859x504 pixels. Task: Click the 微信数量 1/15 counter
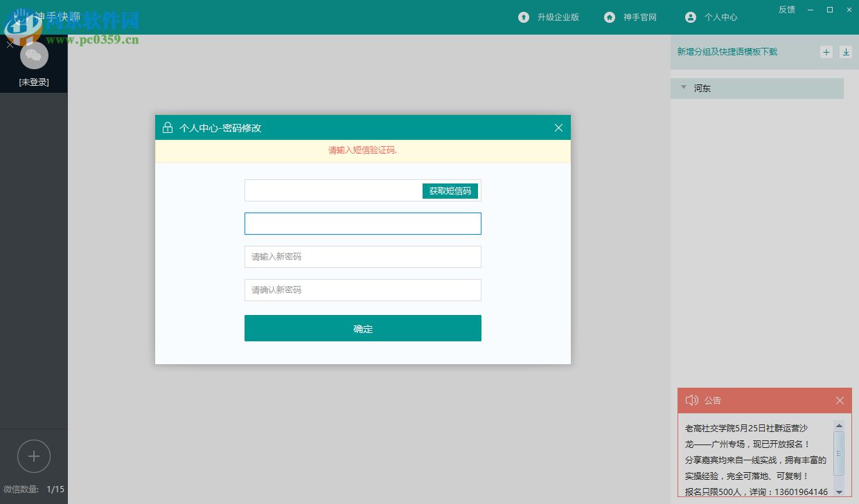point(34,489)
